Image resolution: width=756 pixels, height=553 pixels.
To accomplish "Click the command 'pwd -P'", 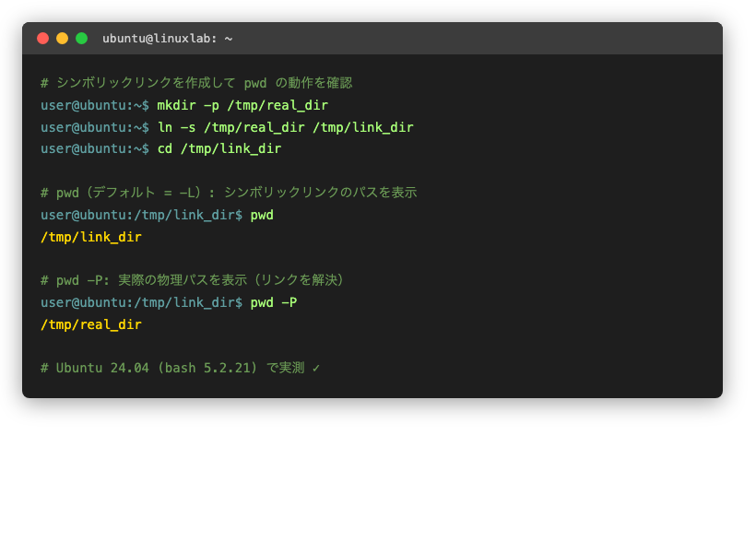I will 274,303.
